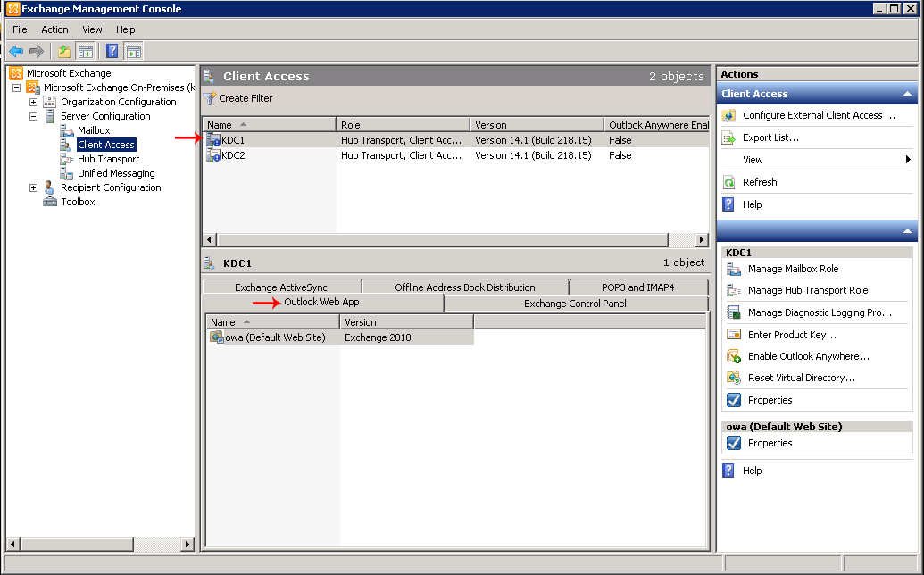Screen dimensions: 924x575
Task: Select the Client Access tree item
Action: pos(106,145)
